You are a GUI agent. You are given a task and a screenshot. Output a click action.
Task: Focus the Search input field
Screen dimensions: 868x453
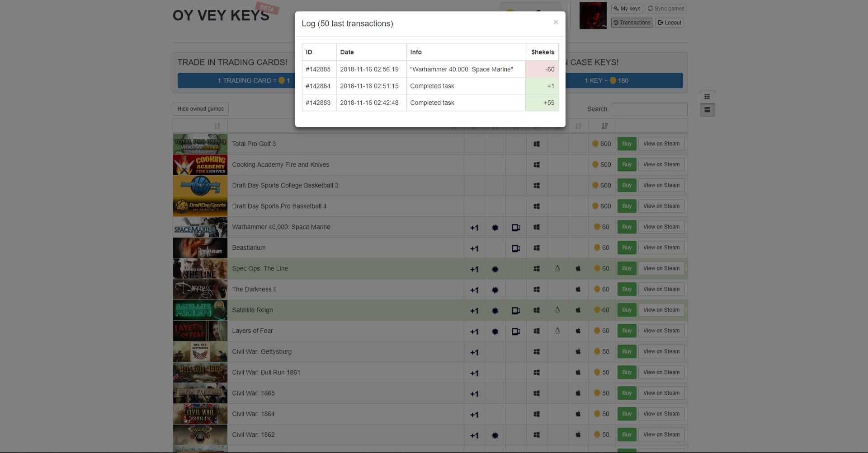[649, 109]
